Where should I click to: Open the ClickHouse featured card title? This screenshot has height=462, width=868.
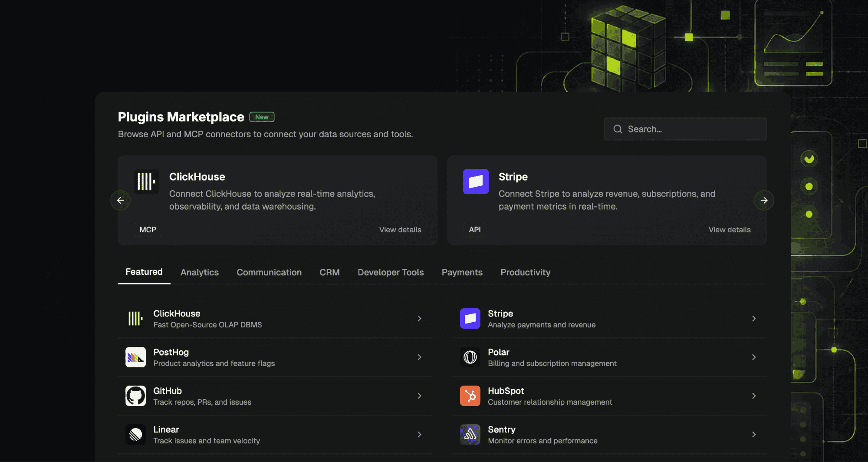pos(197,177)
